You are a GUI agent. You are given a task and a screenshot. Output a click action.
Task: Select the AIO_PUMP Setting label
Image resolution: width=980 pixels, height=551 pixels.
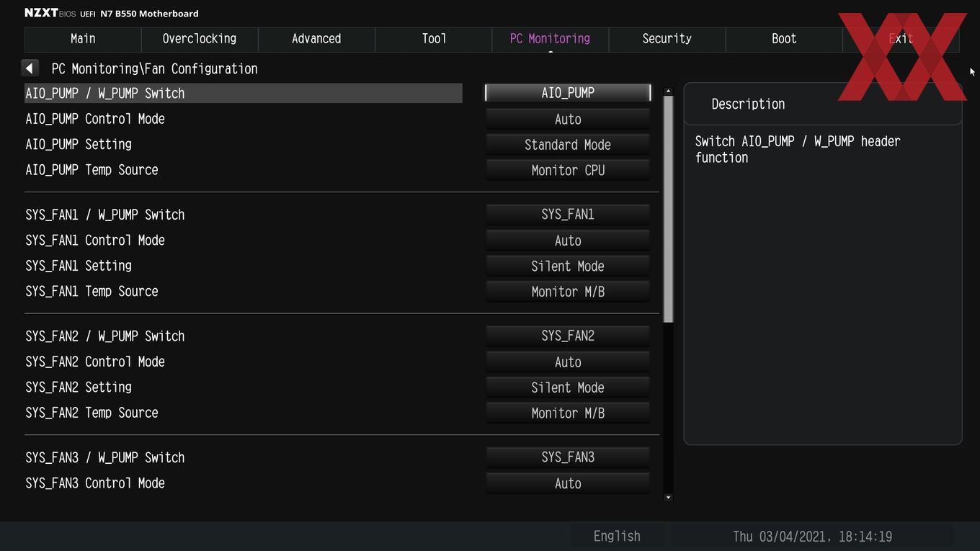click(x=79, y=144)
